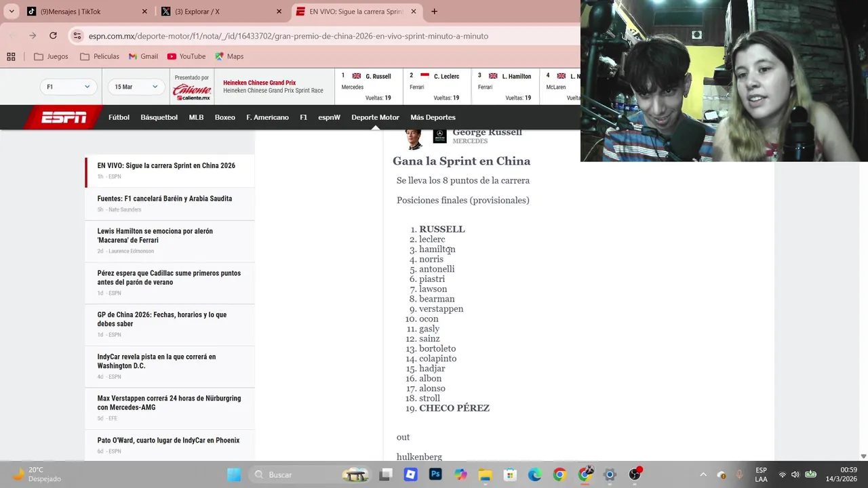Open the espnW menu

(x=329, y=117)
